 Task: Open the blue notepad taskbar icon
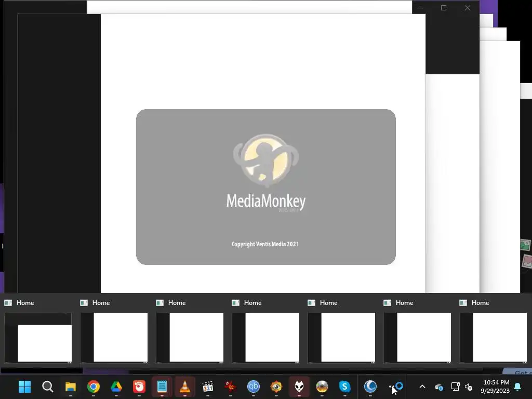(x=162, y=387)
